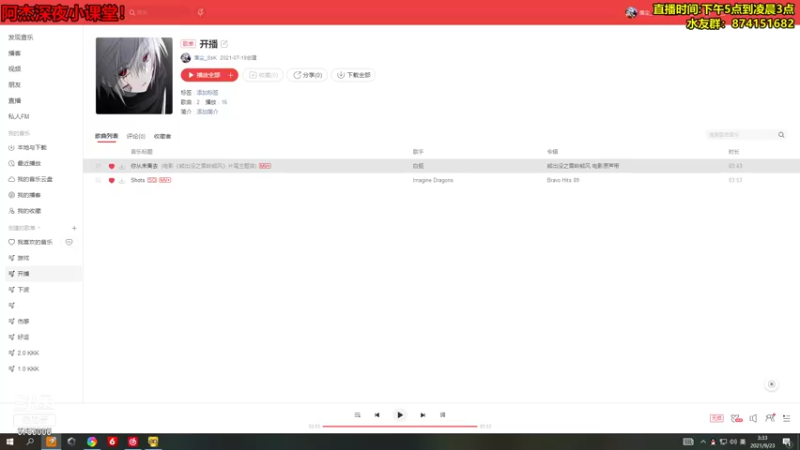Open the 1.0 KKK playlist

(24, 369)
